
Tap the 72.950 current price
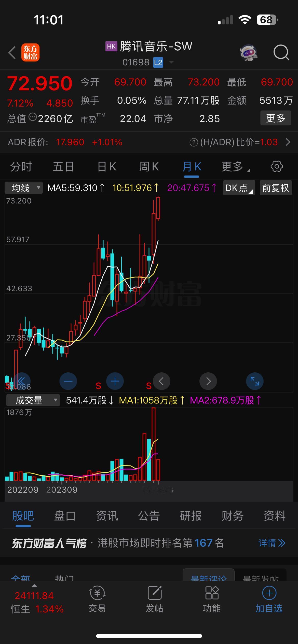coord(40,83)
